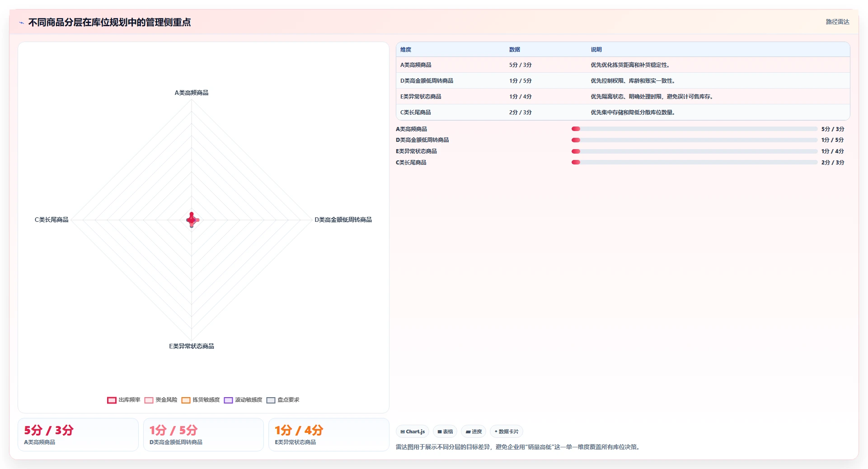Select the E类异常状态商品 table cell
Screen dimensions: 868x469
[x=421, y=97]
